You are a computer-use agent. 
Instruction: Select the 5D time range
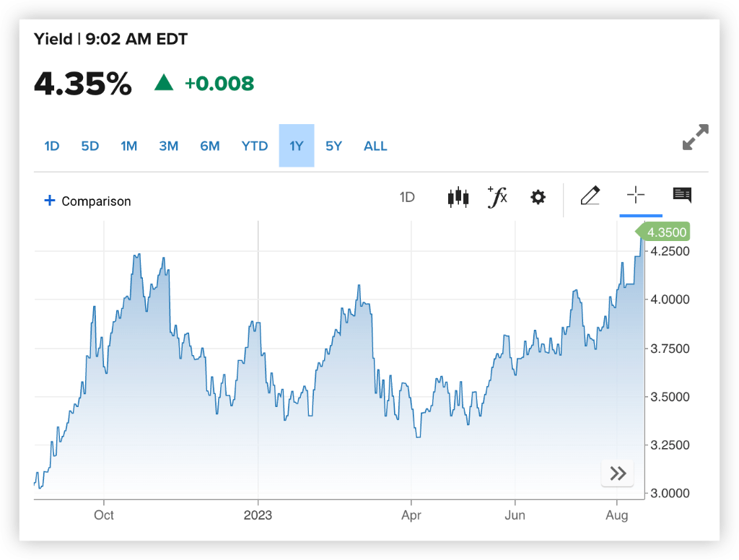click(89, 146)
